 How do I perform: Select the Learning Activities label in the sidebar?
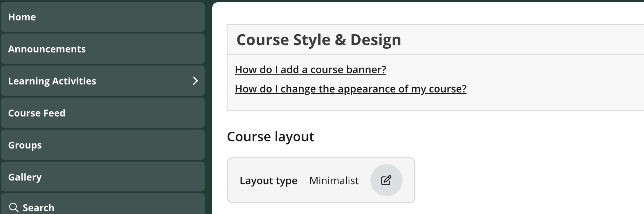point(52,81)
